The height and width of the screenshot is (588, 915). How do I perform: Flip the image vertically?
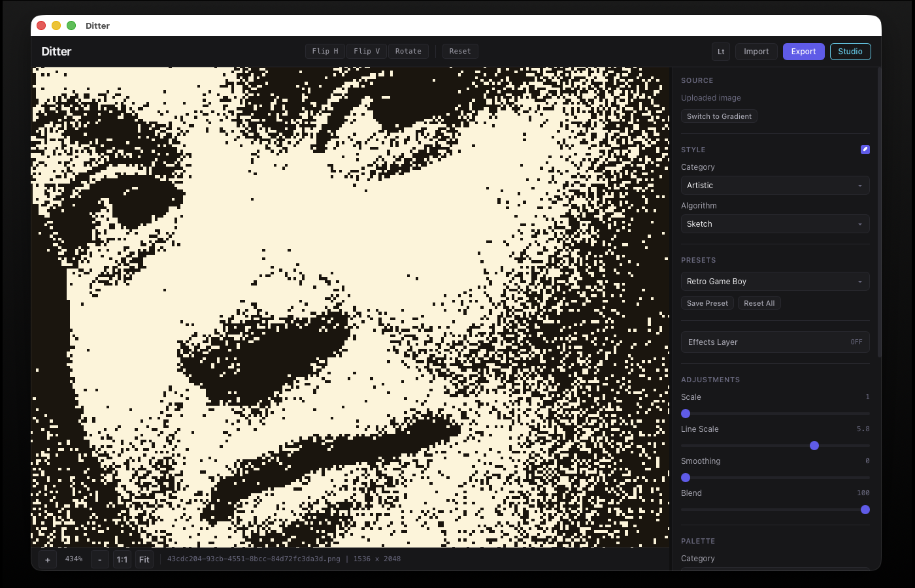click(x=367, y=52)
